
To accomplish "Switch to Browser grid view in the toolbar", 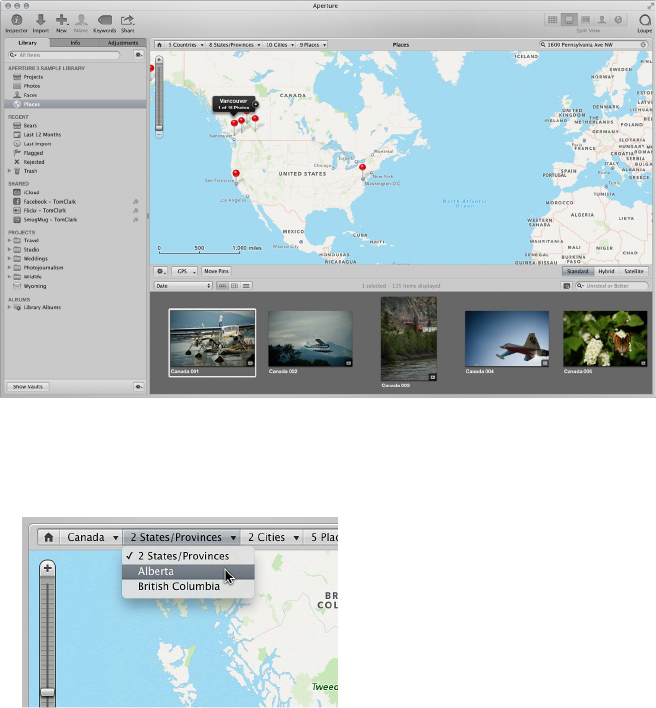I will tap(553, 20).
